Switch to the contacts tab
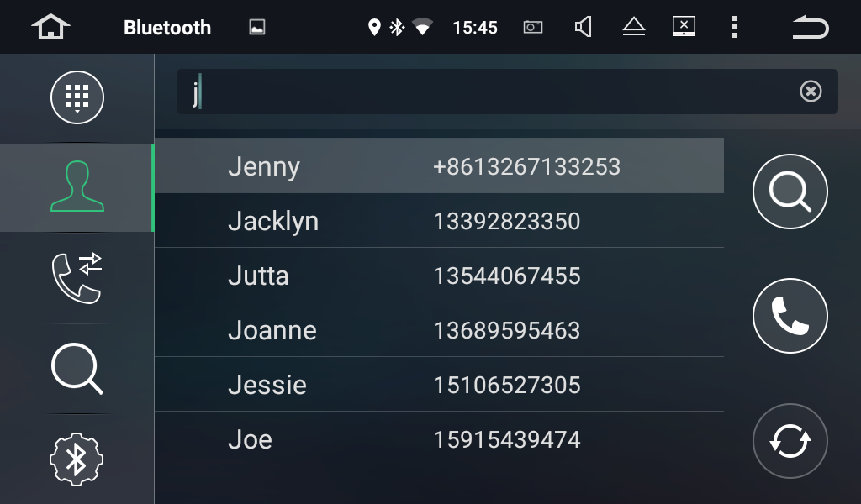 (x=77, y=187)
